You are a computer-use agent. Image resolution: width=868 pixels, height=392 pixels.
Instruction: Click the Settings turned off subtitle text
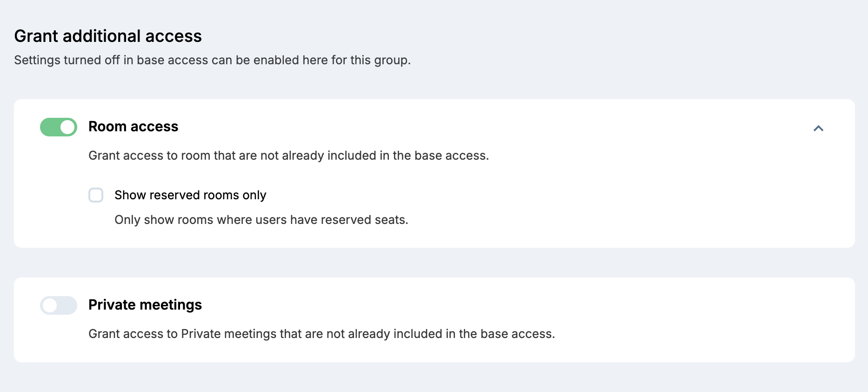(x=212, y=60)
